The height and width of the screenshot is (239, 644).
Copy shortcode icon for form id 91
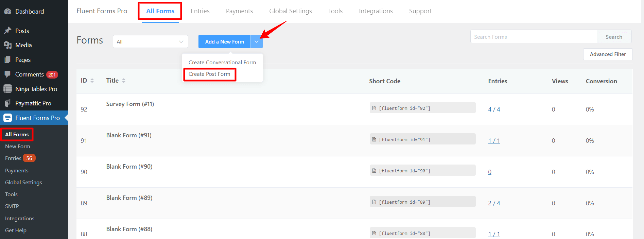click(x=374, y=139)
